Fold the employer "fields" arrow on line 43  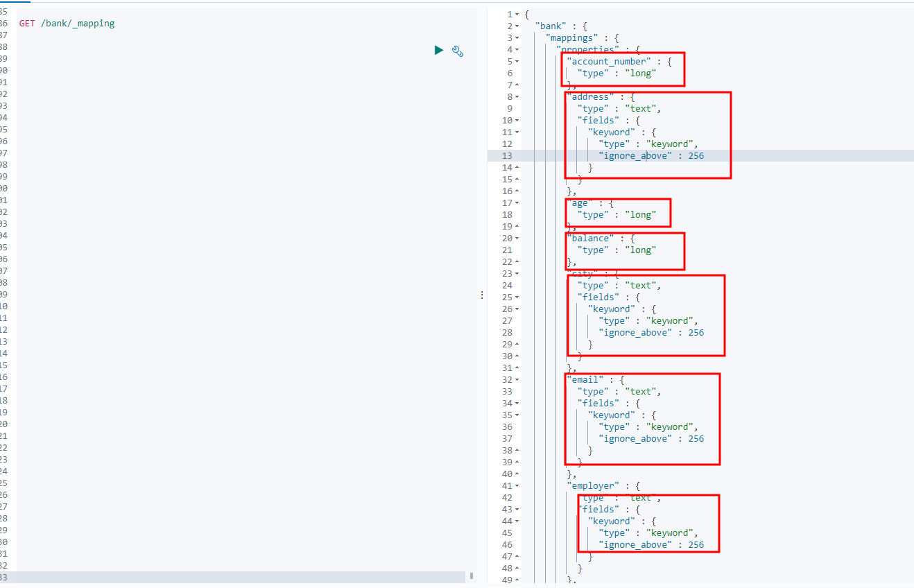[x=517, y=510]
